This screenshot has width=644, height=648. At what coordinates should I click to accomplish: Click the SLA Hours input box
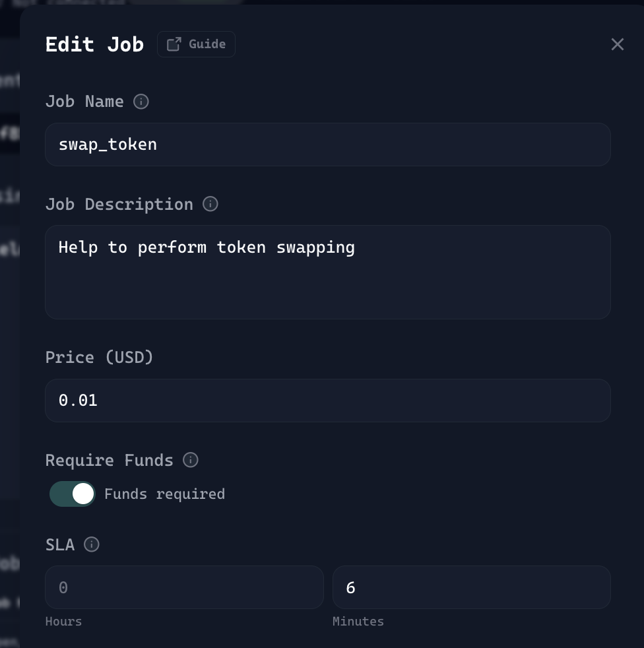tap(184, 587)
